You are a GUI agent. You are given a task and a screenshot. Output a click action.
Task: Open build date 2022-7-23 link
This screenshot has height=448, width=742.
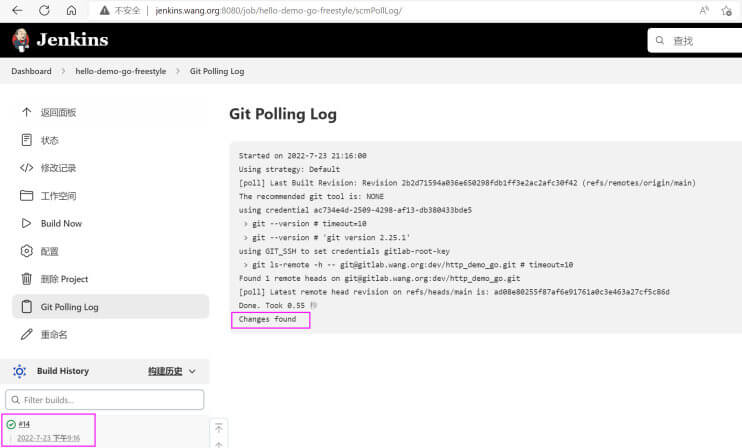pos(48,438)
